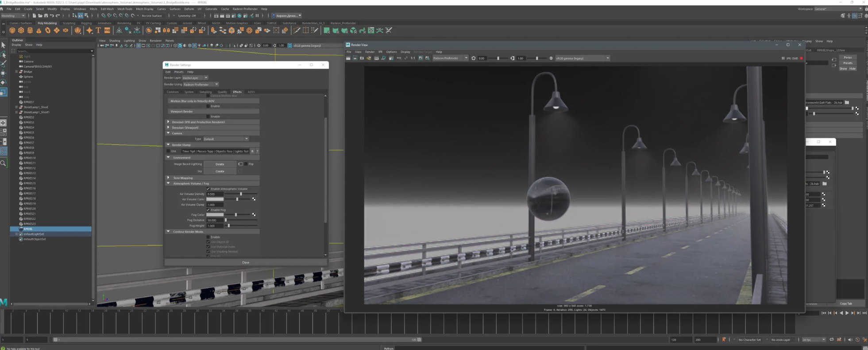Click the save scene icon in status line

point(46,16)
